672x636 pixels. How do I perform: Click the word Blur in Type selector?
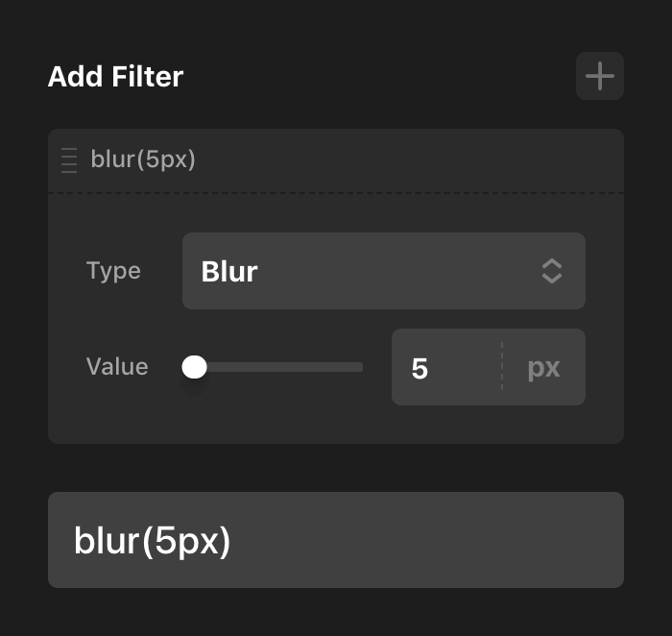pos(229,271)
